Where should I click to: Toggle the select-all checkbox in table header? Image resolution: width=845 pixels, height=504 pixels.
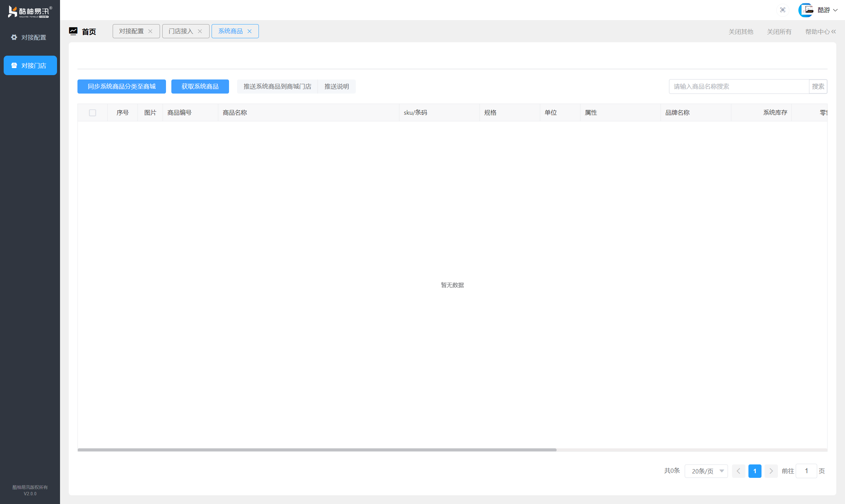(92, 113)
